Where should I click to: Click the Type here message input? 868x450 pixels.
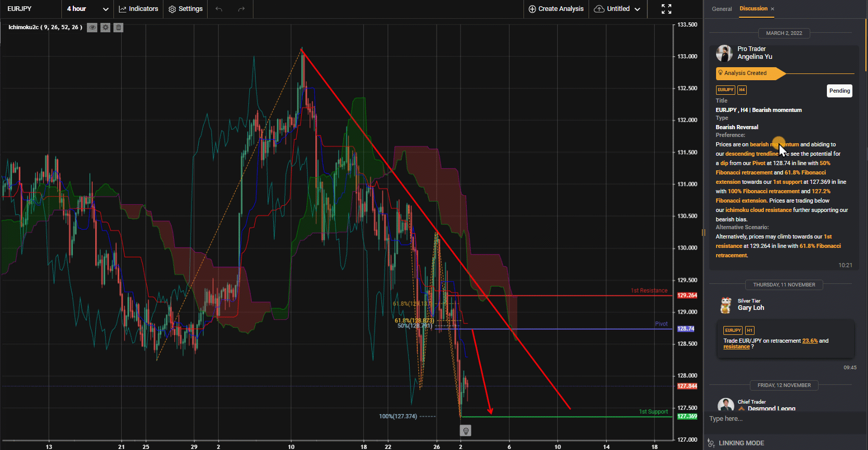click(x=785, y=419)
